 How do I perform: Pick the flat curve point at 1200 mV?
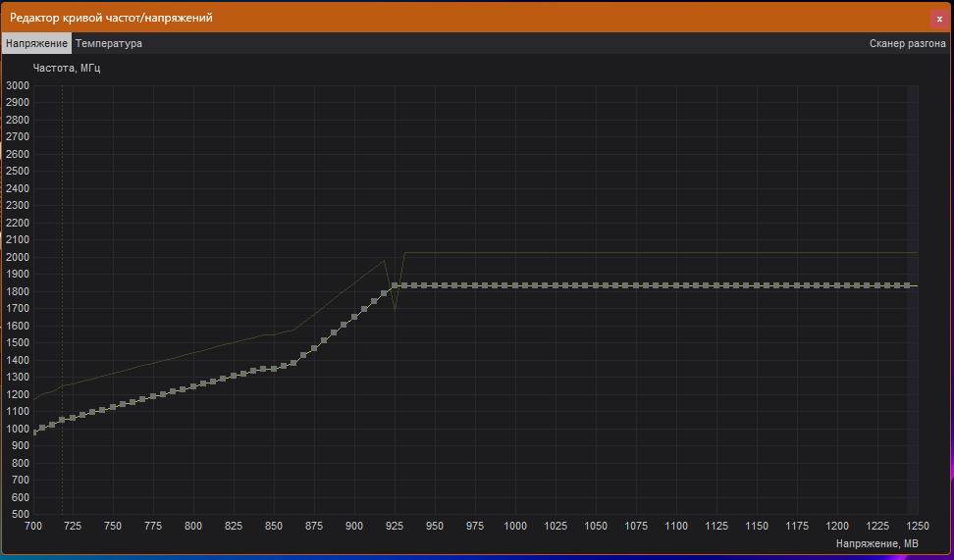(837, 285)
